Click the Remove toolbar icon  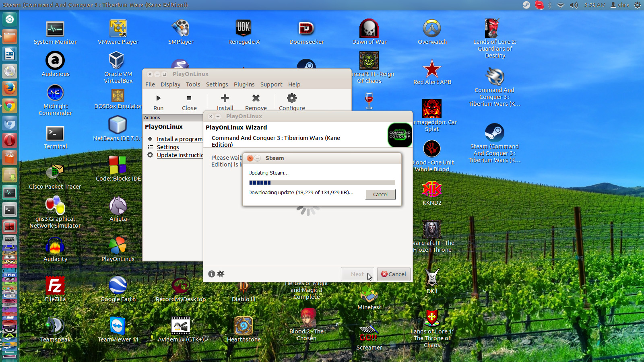coord(256,98)
